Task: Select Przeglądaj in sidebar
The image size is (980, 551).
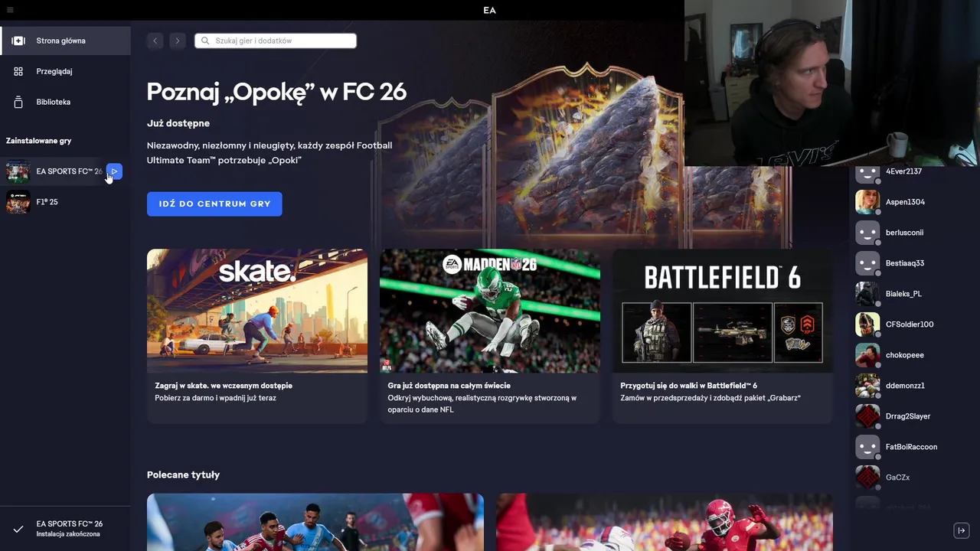Action: (65, 71)
